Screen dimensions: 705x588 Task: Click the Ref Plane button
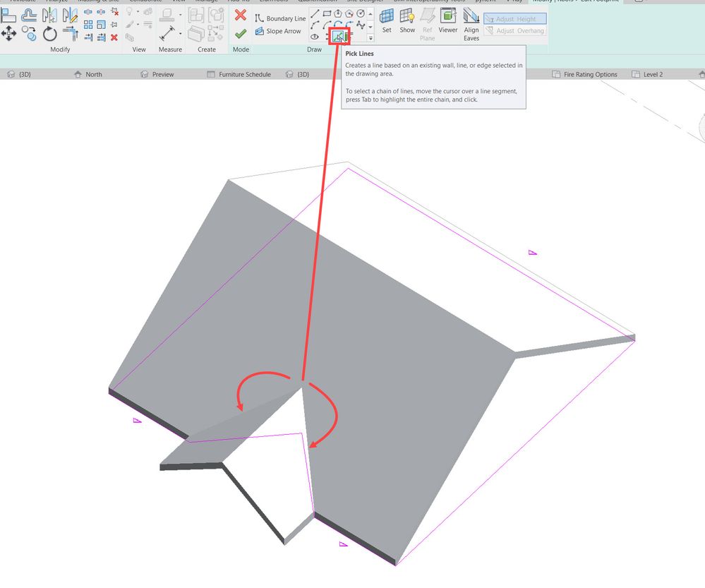[x=427, y=25]
